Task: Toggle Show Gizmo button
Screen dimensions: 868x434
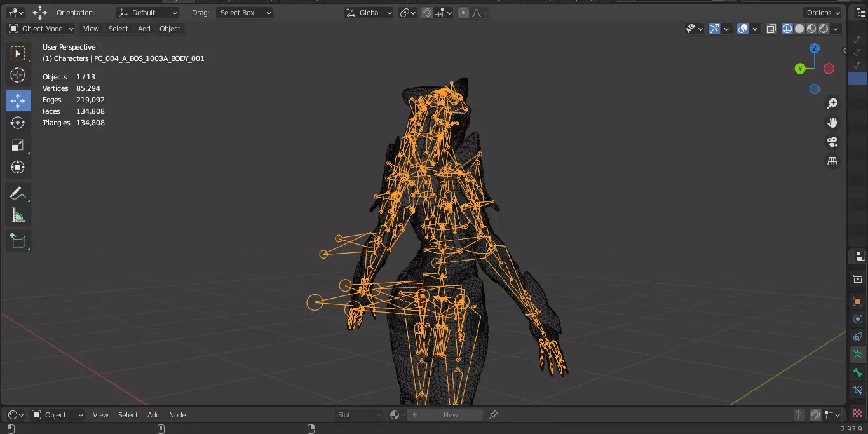Action: pyautogui.click(x=714, y=29)
